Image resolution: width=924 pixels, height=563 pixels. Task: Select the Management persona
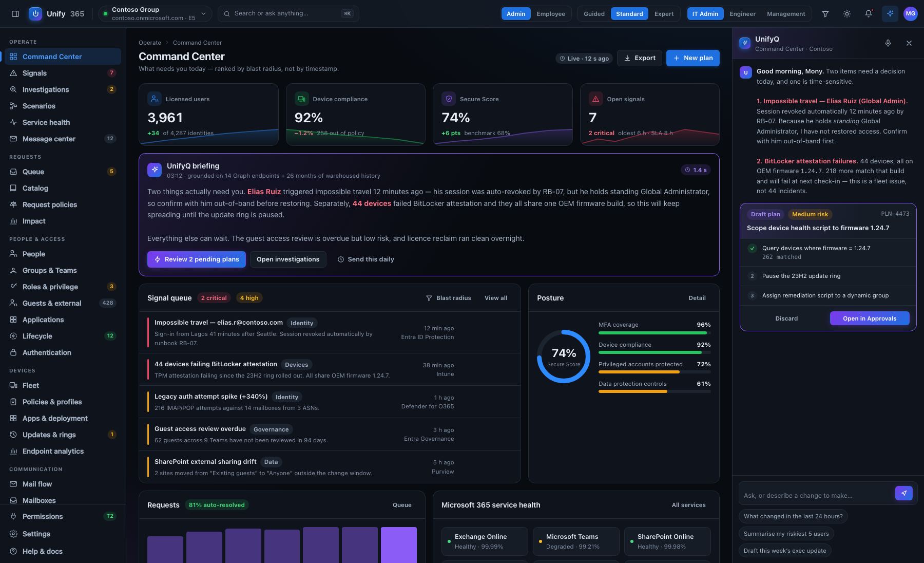(786, 14)
